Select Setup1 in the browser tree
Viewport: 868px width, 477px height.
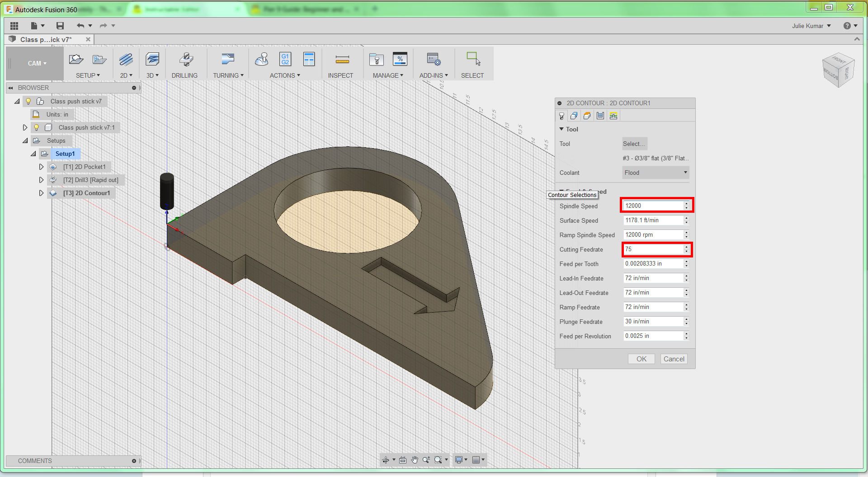[65, 154]
